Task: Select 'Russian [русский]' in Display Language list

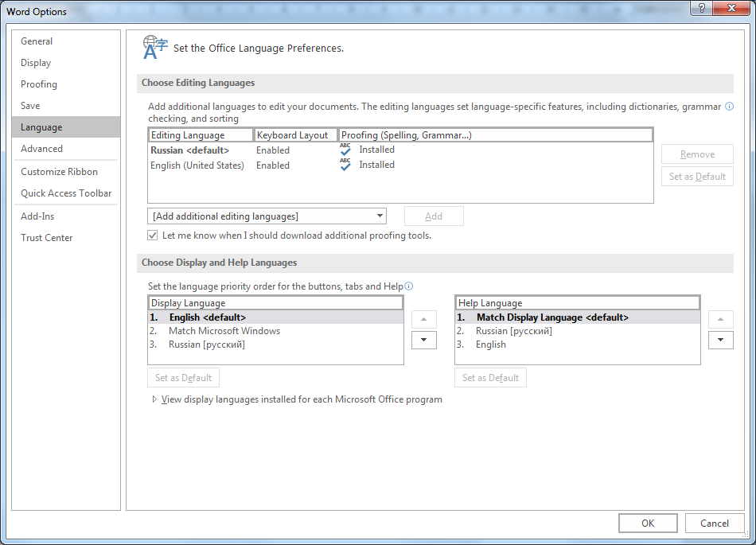Action: [x=276, y=344]
